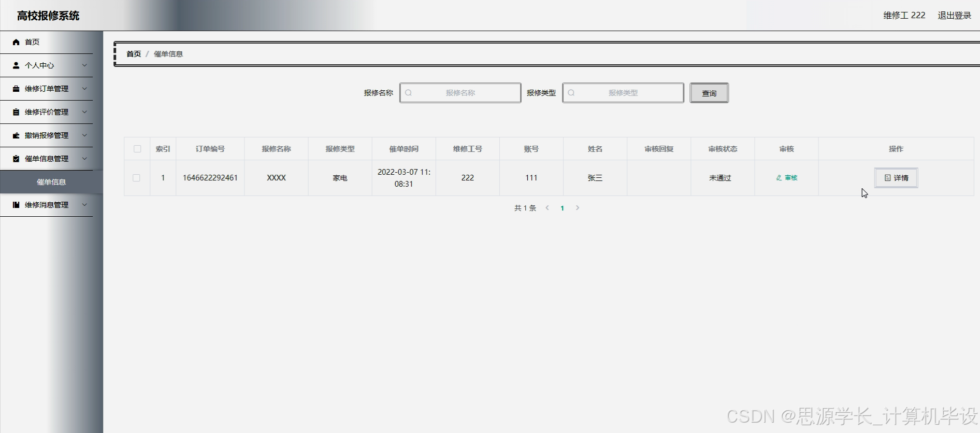Click the 操作 column header

pyautogui.click(x=896, y=149)
